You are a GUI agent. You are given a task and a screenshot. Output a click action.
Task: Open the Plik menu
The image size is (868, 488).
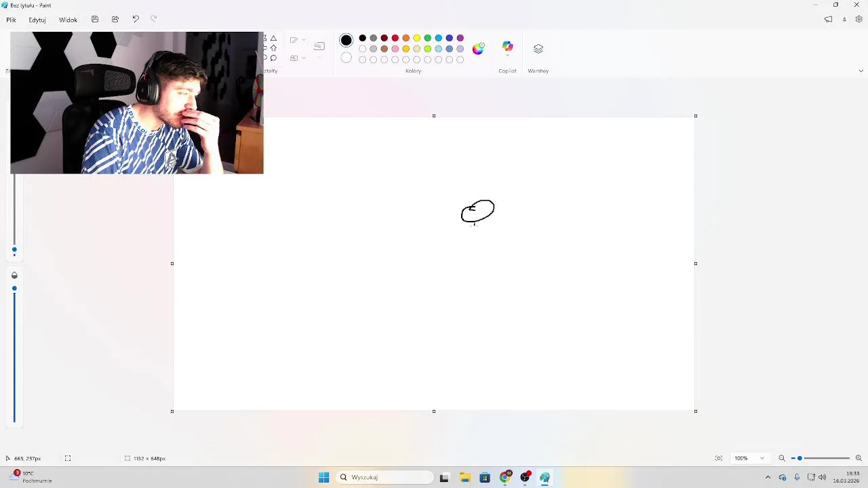point(12,20)
